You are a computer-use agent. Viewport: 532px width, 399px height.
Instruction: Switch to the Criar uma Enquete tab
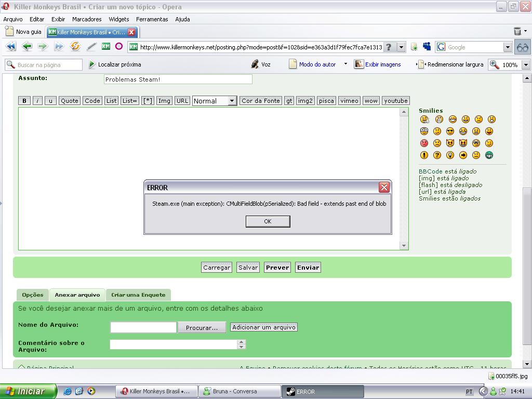click(x=138, y=295)
